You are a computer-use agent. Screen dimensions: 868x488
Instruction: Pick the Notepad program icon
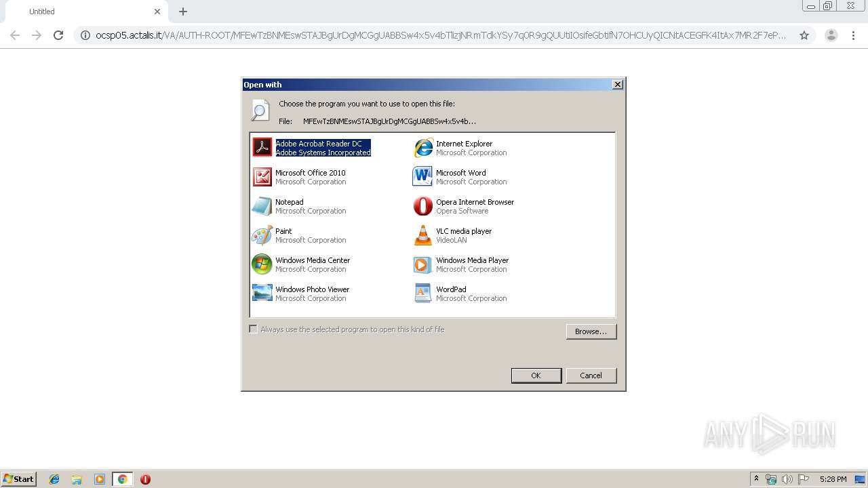262,205
